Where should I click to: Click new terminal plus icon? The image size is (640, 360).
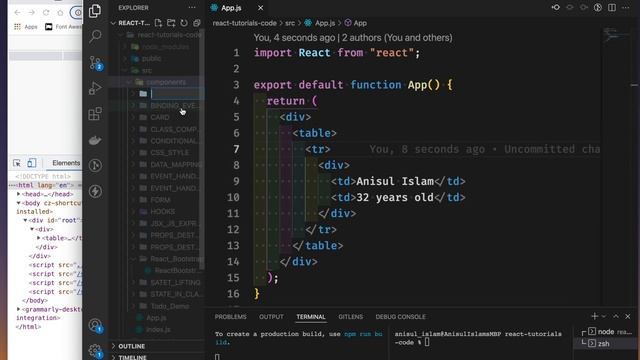click(594, 316)
